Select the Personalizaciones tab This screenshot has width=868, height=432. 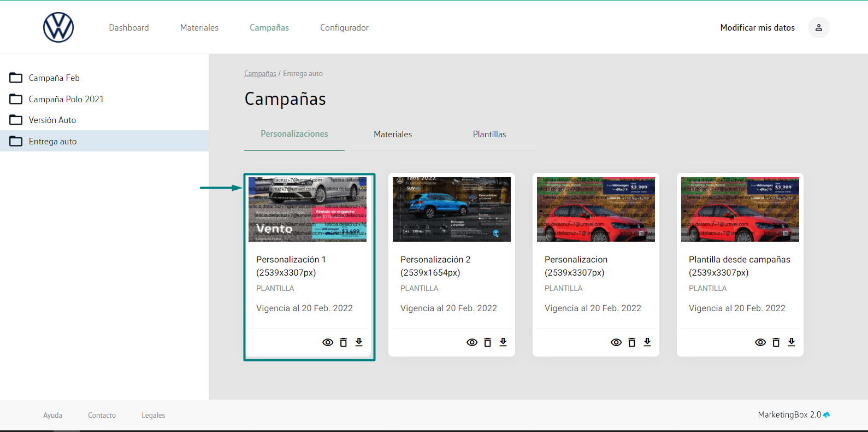point(294,134)
